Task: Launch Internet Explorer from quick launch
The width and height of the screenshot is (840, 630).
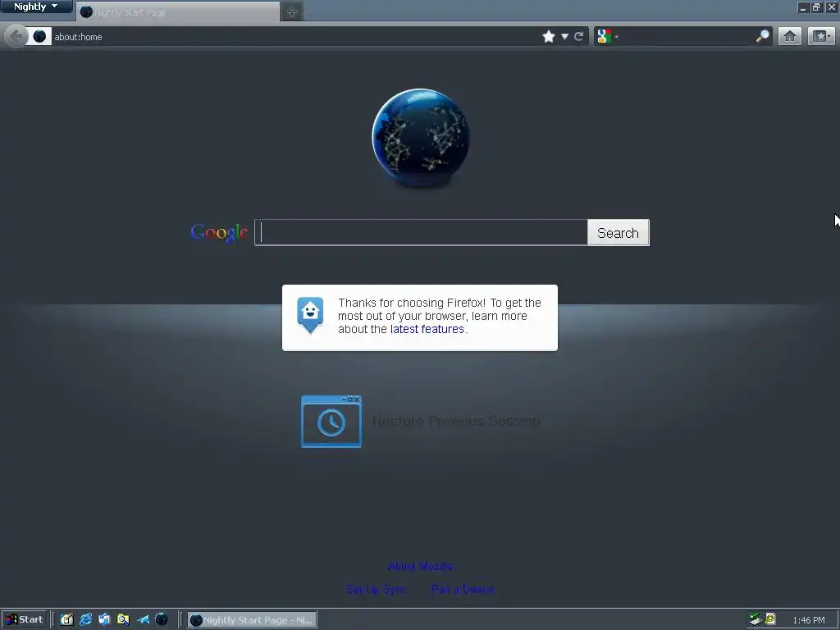Action: click(85, 620)
